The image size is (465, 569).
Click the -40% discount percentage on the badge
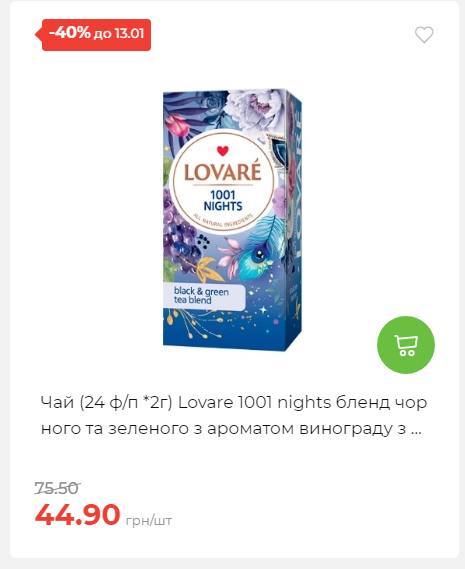coord(69,33)
